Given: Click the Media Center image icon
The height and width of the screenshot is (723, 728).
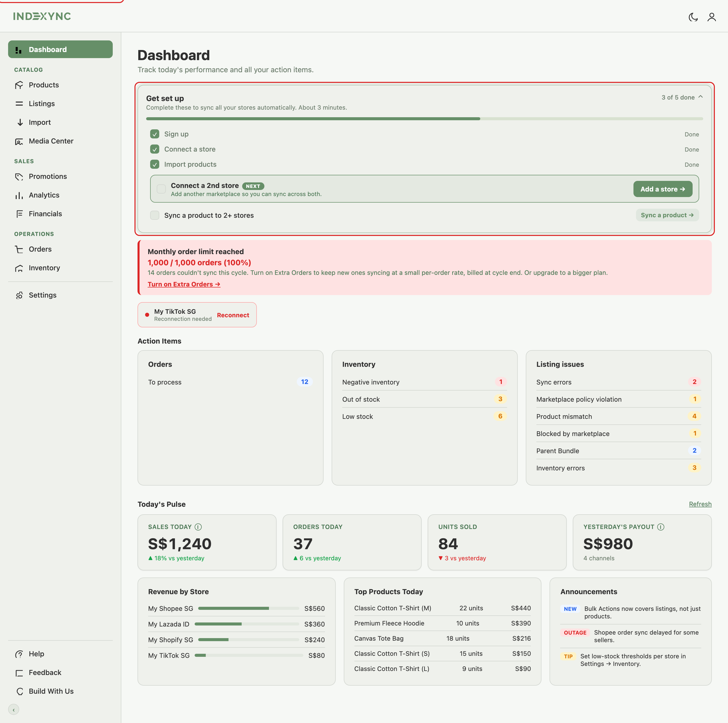Looking at the screenshot, I should (19, 141).
